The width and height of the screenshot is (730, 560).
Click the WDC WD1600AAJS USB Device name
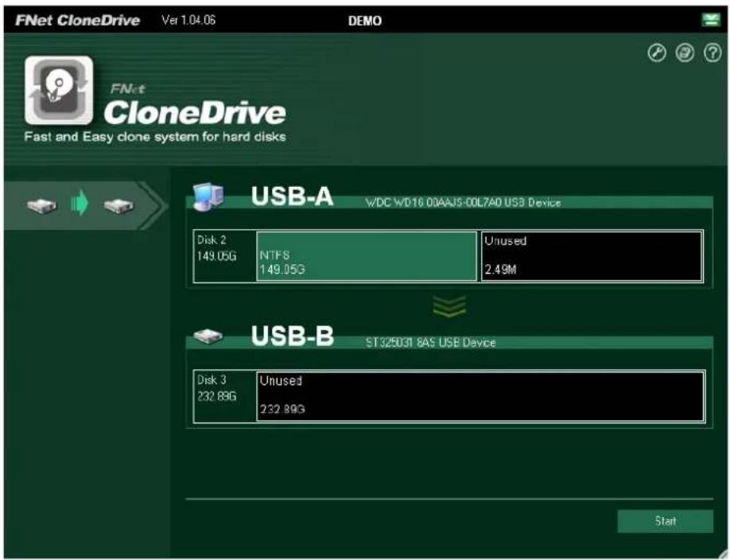click(x=464, y=203)
